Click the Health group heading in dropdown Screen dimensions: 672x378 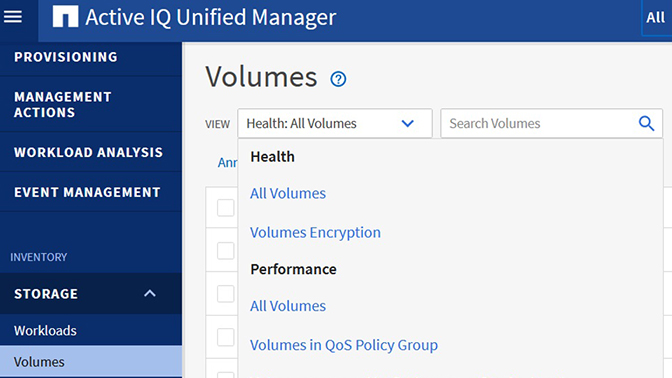(273, 156)
